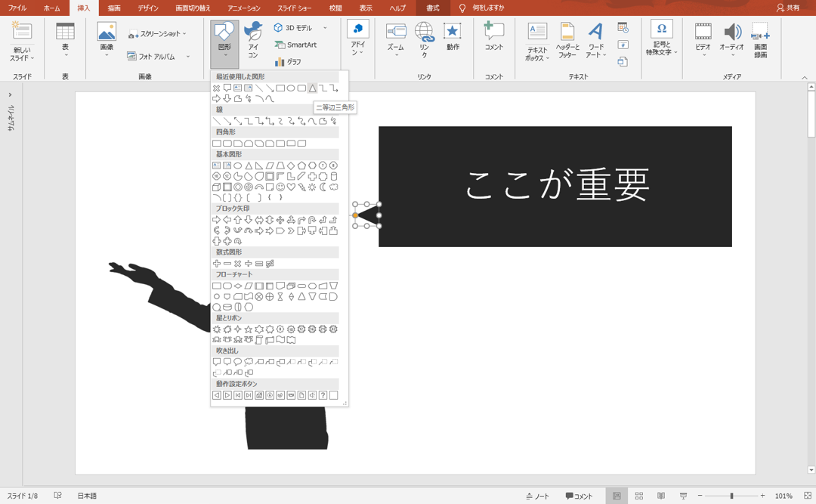This screenshot has width=816, height=504.
Task: Click the 動作 action button
Action: click(453, 38)
